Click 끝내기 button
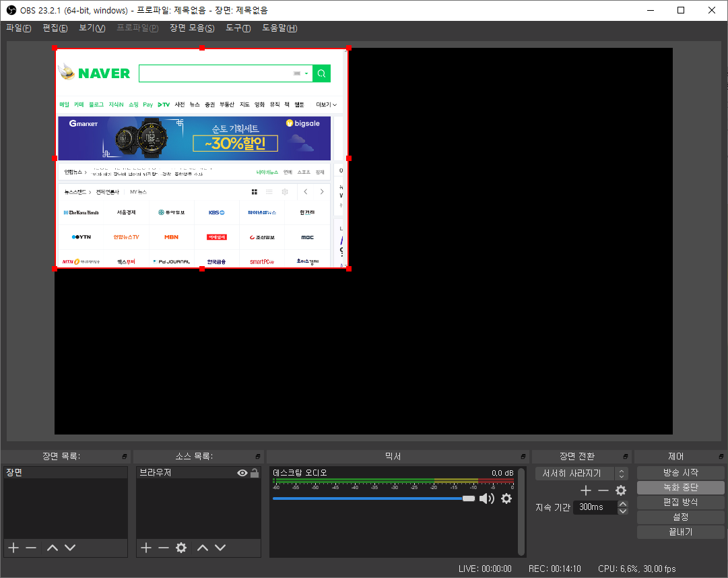The height and width of the screenshot is (578, 728). pyautogui.click(x=680, y=532)
